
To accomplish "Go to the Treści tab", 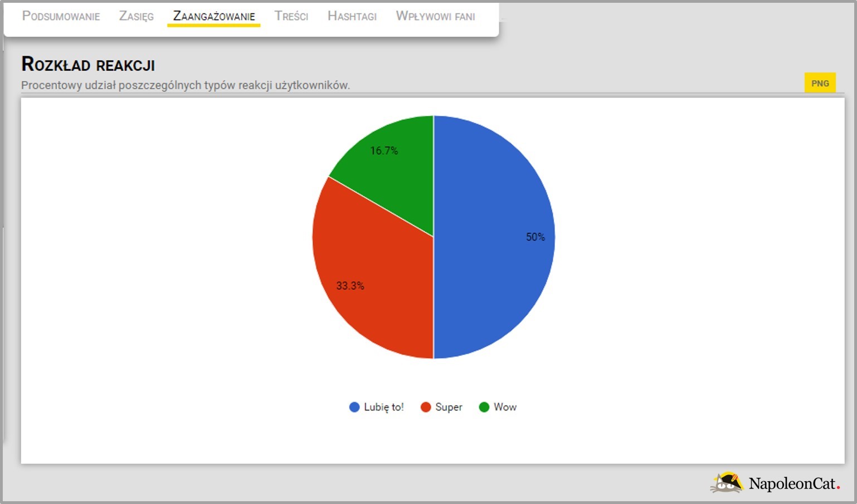I will pos(291,16).
